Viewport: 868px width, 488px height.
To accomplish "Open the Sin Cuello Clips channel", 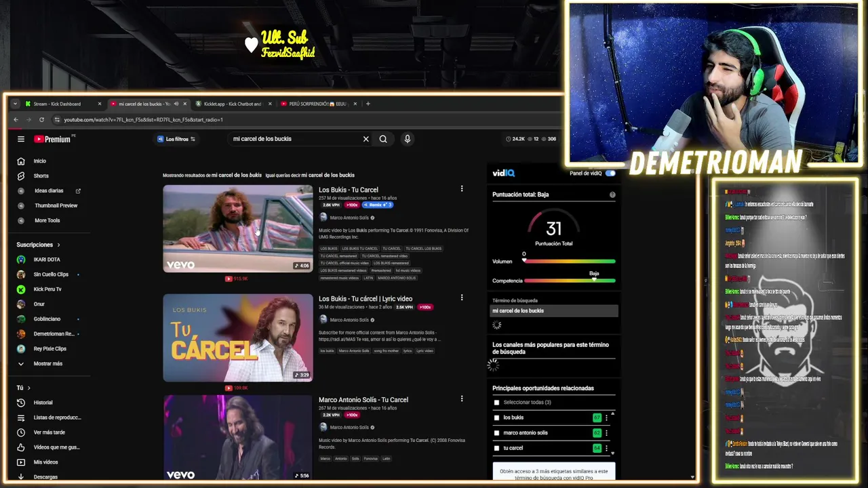I will pos(51,274).
